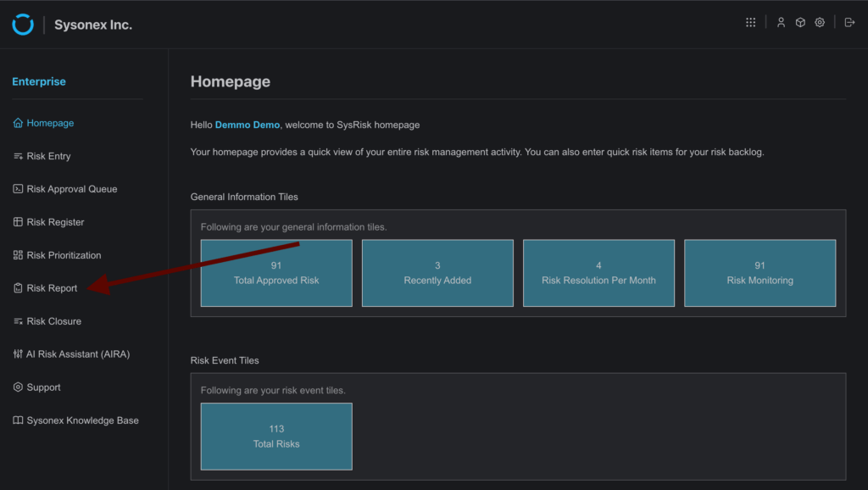Click the Sysonex circular logo
Image resolution: width=868 pixels, height=490 pixels.
23,25
